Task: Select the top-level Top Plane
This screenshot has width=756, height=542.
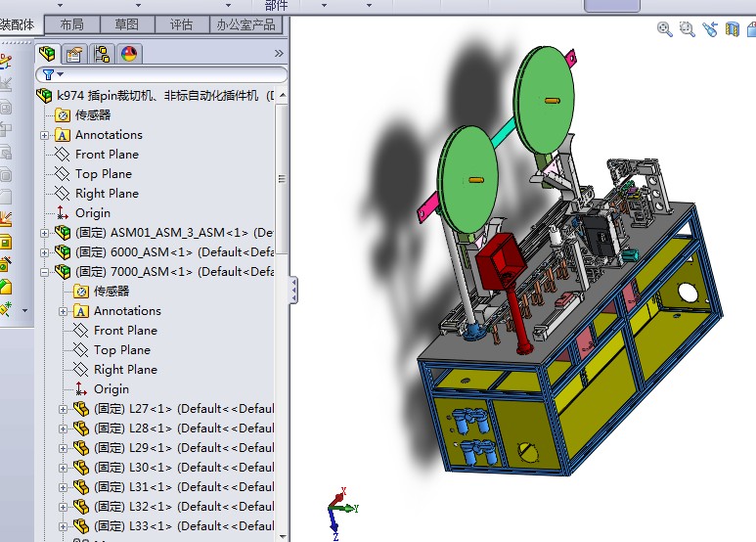Action: (103, 174)
